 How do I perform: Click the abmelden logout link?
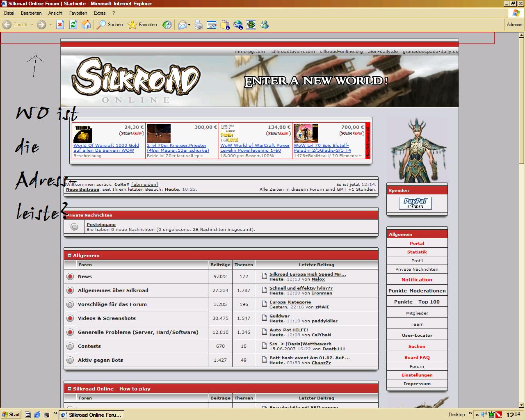[144, 184]
